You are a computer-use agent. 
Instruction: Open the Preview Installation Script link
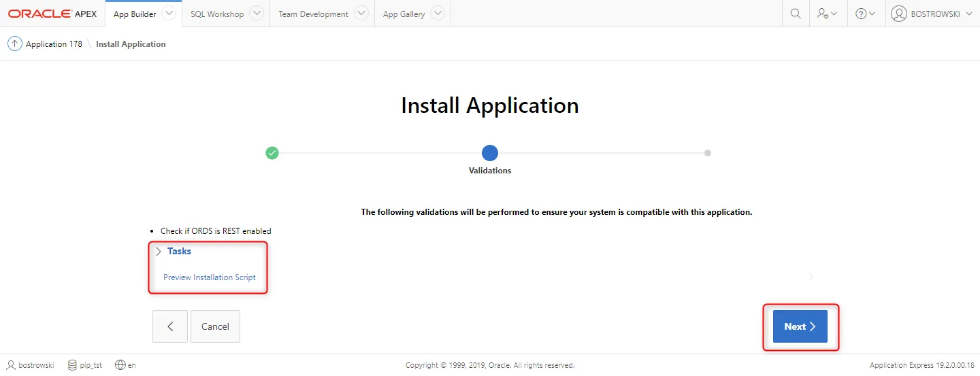pos(210,277)
